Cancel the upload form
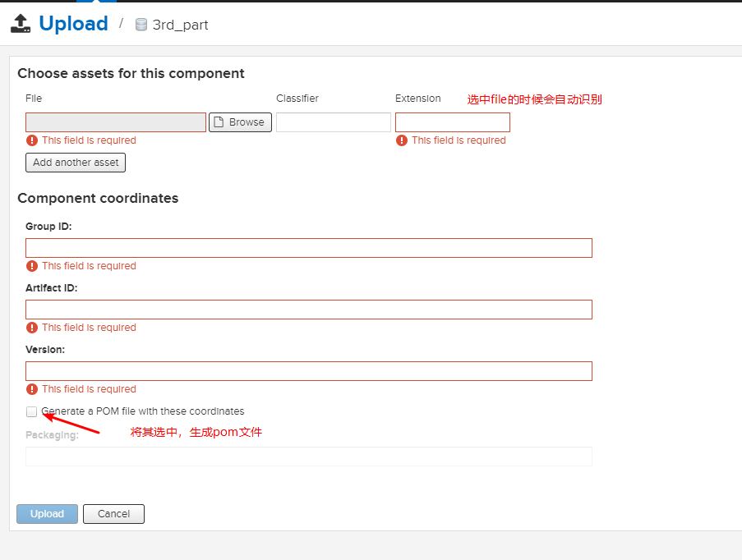Viewport: 742px width, 560px height. (x=113, y=514)
